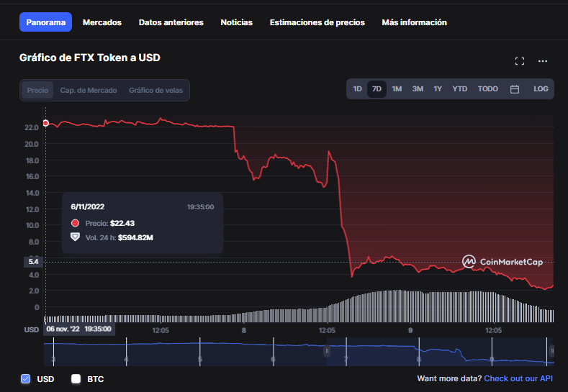
Task: Open the three-dot more options menu
Action: (x=543, y=61)
